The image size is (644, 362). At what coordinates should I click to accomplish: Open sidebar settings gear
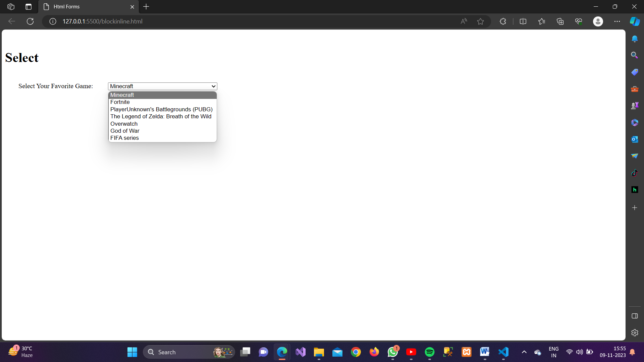[x=635, y=333]
